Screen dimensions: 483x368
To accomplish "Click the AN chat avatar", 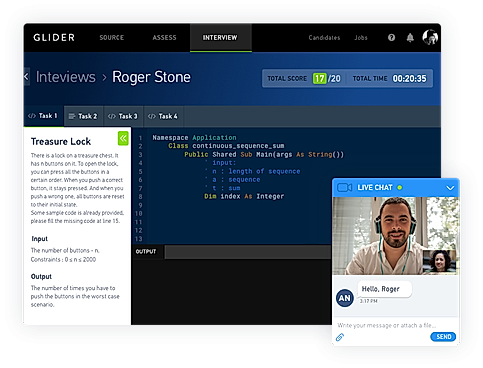I will pos(345,298).
